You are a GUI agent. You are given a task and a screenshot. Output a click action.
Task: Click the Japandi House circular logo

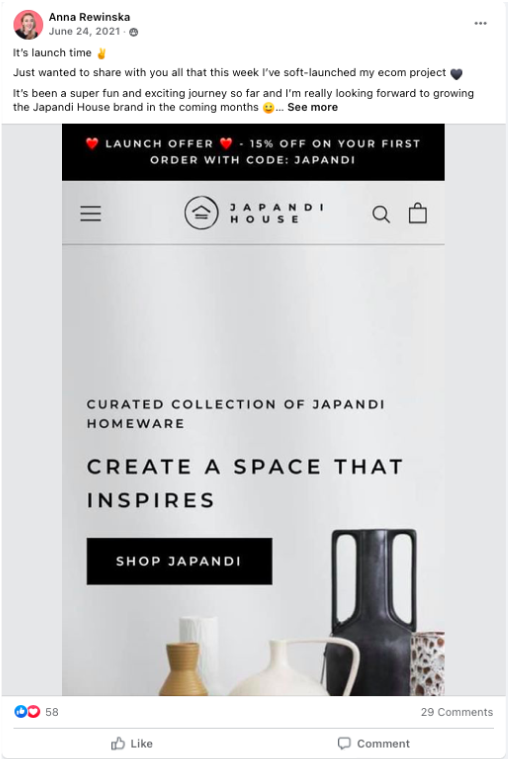(201, 213)
